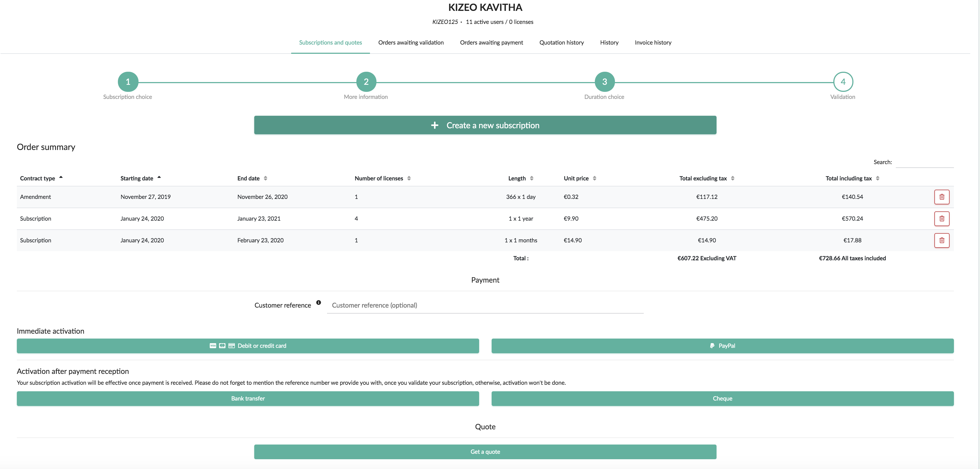Click the €117.12 total excluding tax

[x=707, y=197]
